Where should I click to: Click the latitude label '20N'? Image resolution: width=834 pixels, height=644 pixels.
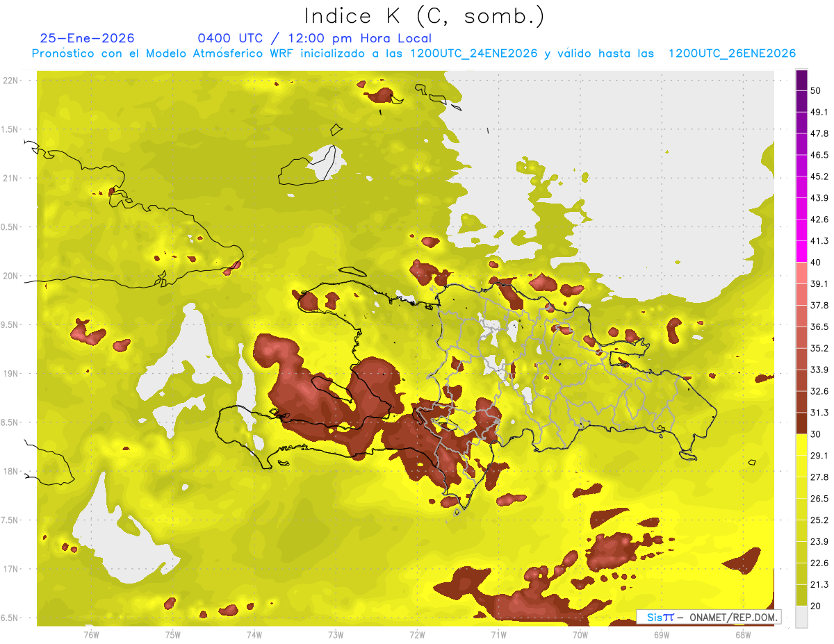[11, 276]
